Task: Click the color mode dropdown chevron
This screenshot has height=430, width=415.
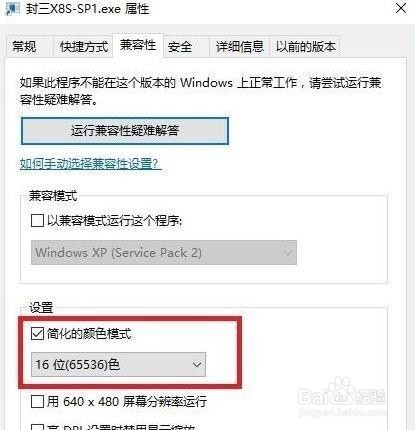Action: coord(197,365)
